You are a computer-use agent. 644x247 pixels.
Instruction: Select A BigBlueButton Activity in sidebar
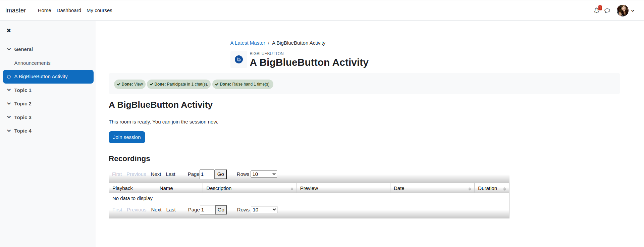(x=48, y=77)
